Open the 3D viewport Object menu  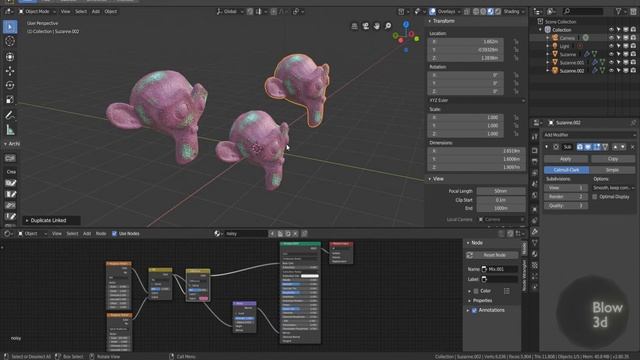pos(111,11)
